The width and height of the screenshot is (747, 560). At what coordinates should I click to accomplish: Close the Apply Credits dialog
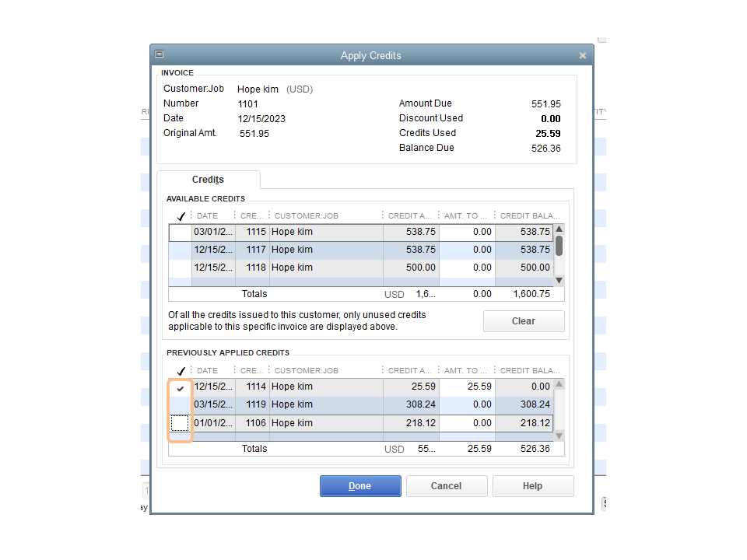tap(582, 56)
